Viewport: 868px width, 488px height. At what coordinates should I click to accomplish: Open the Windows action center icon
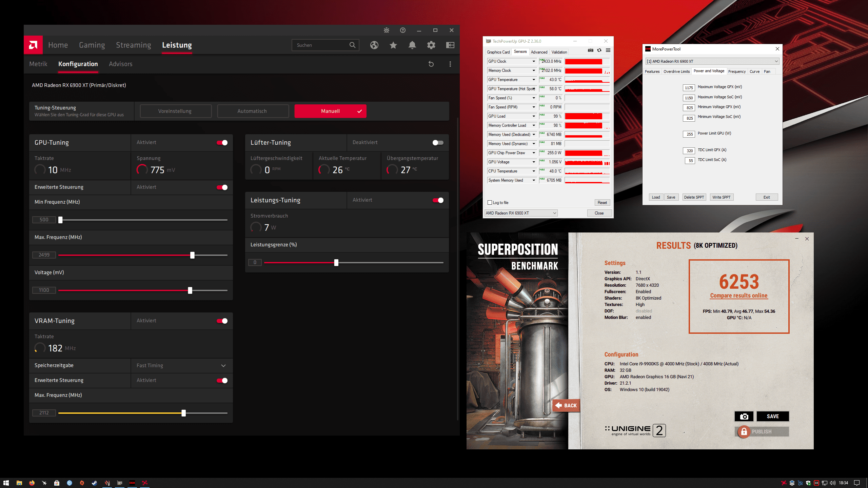[856, 483]
